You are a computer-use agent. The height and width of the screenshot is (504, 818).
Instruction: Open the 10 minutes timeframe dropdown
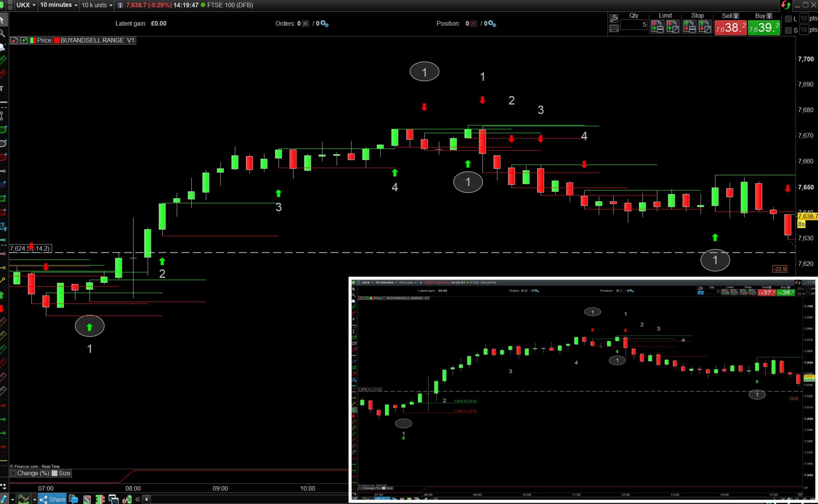coord(59,5)
